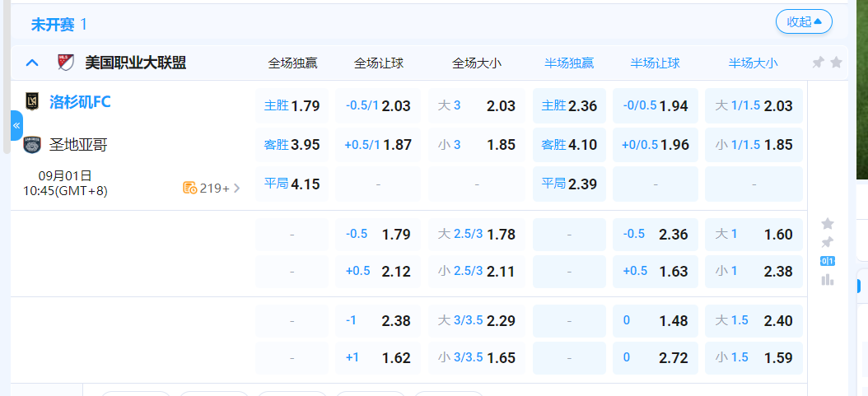The height and width of the screenshot is (396, 868).
Task: Click the orange bet-count icon beside 219+
Action: point(189,188)
